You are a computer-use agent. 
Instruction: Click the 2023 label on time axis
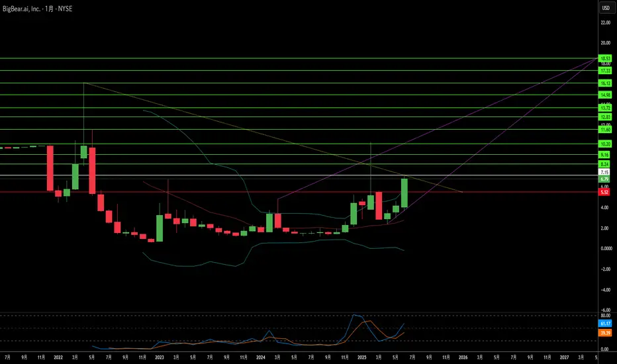point(160,357)
